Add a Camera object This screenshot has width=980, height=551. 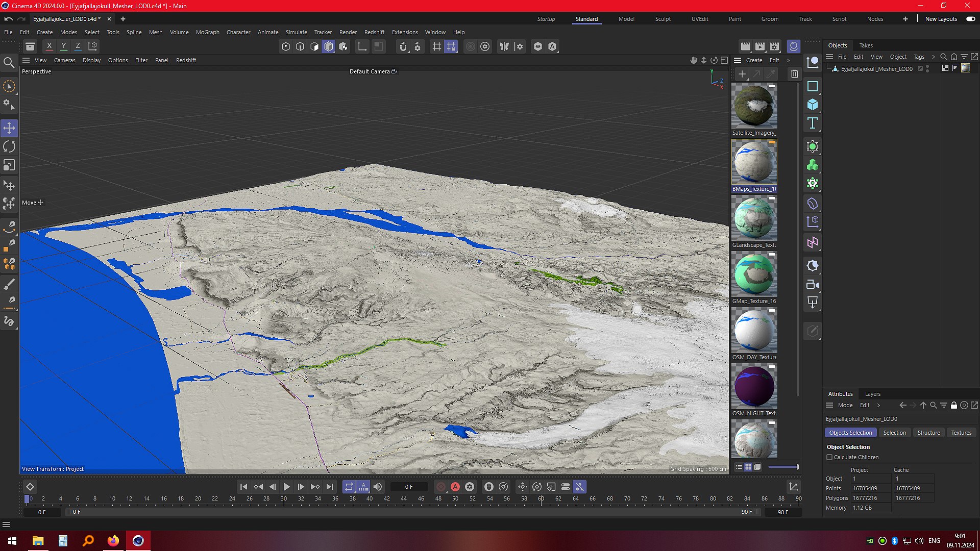[x=813, y=284]
